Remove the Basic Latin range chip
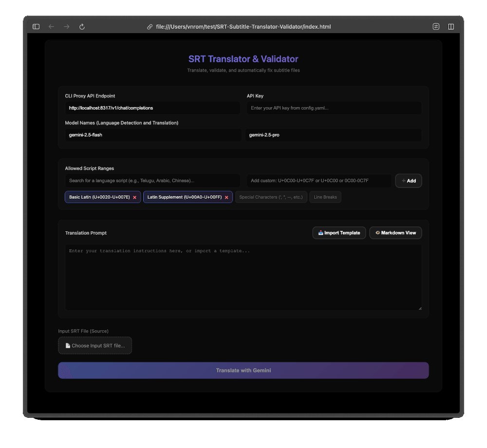The image size is (487, 448). [x=134, y=197]
